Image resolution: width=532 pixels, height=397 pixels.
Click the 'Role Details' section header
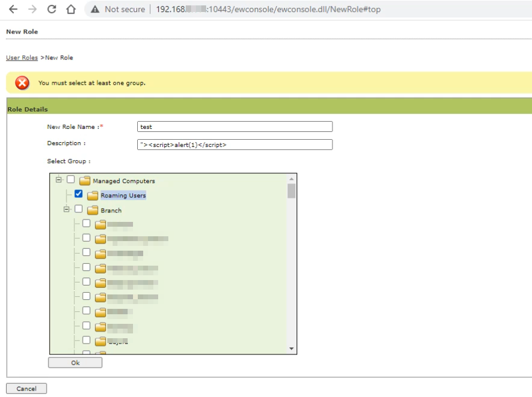click(28, 109)
